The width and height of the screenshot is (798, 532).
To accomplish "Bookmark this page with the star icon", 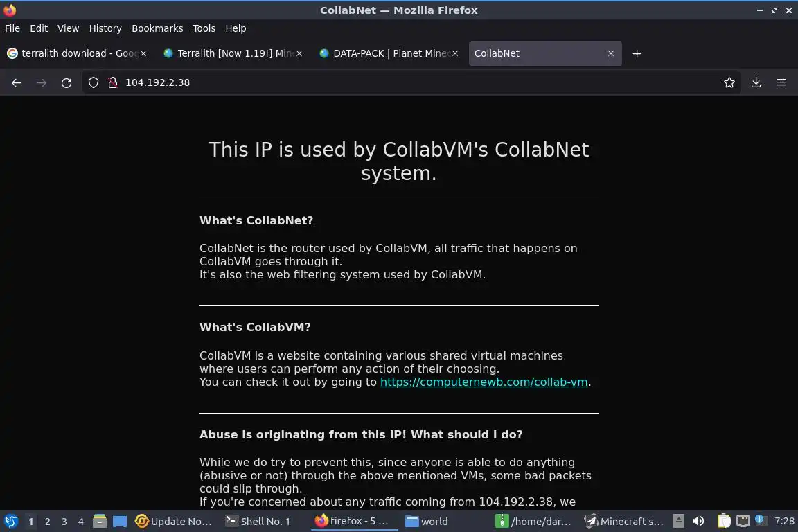I will pos(729,82).
